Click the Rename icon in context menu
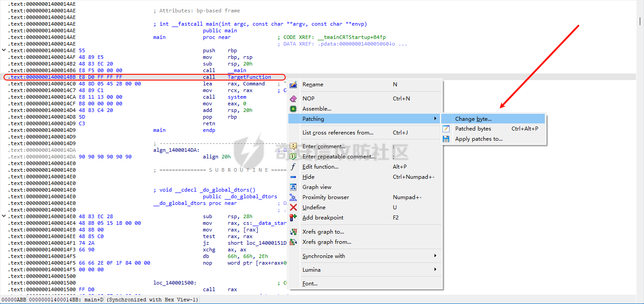Viewport: 644px width, 304px height. pyautogui.click(x=293, y=85)
